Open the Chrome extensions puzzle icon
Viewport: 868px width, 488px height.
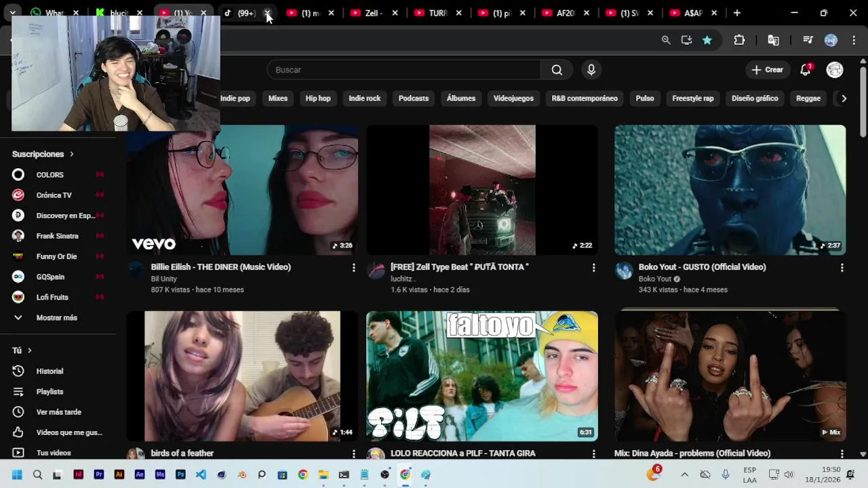(x=739, y=40)
